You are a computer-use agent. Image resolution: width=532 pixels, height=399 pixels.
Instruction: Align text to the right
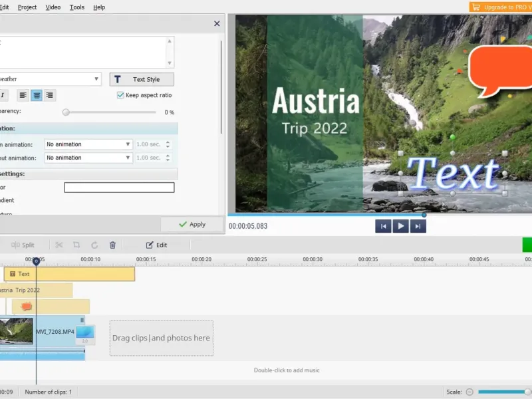(49, 95)
